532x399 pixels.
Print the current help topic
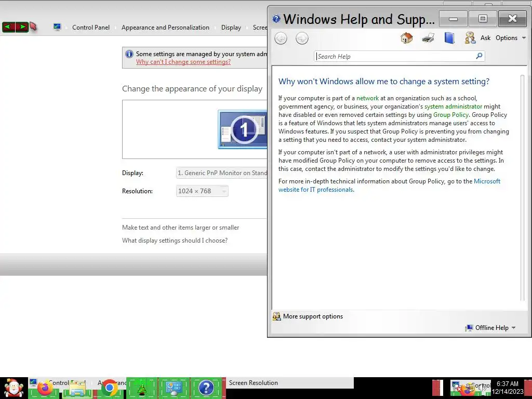coord(428,37)
